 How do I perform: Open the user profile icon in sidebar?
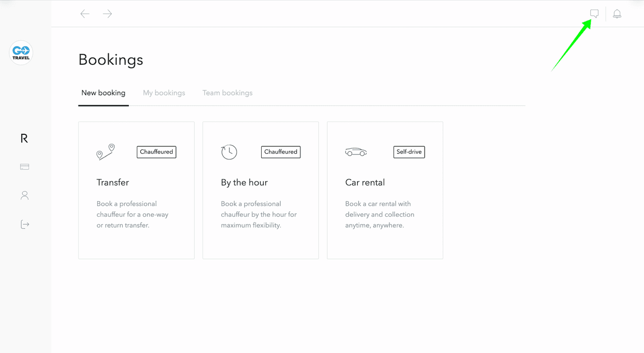(24, 196)
